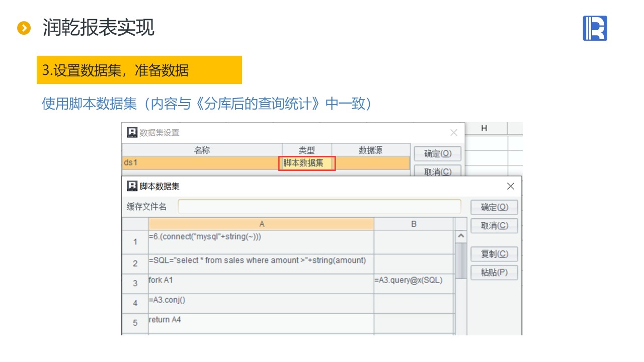644x362 pixels.
Task: Select the ds1 dataset name cell
Action: click(x=202, y=163)
